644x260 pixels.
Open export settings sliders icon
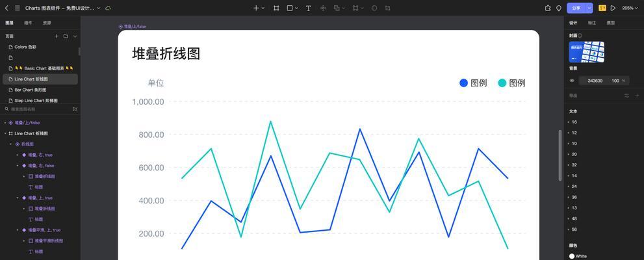coord(626,96)
